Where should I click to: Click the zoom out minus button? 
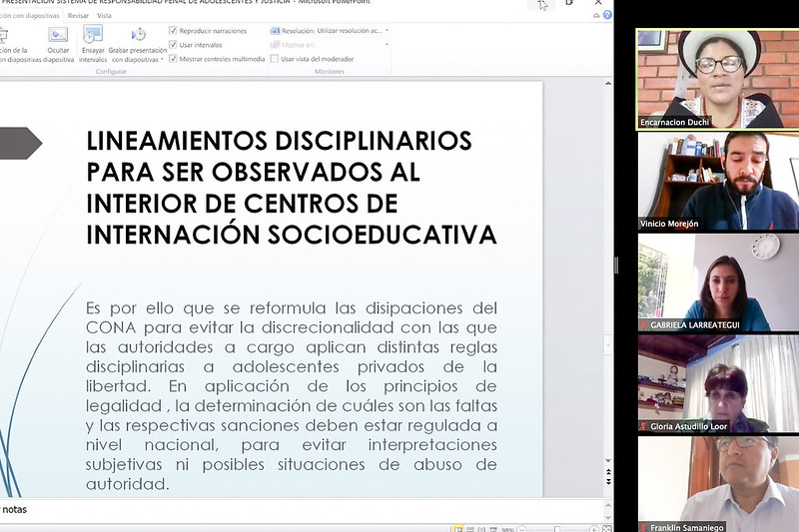tap(521, 529)
